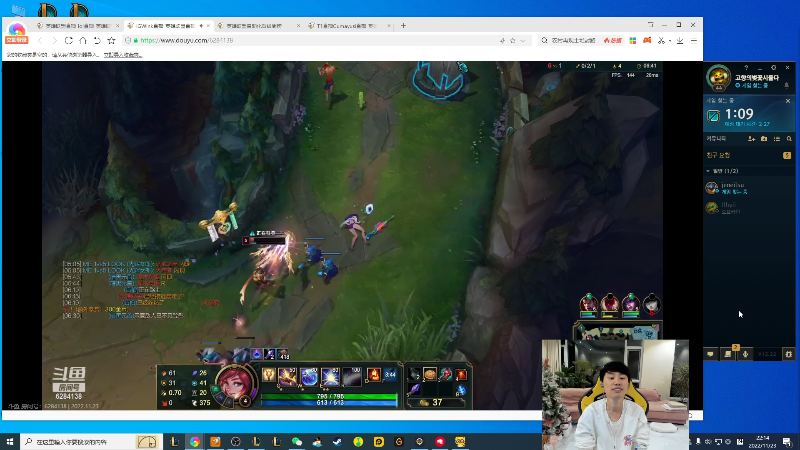The width and height of the screenshot is (800, 450).
Task: Click the League client help question mark
Action: 746,67
